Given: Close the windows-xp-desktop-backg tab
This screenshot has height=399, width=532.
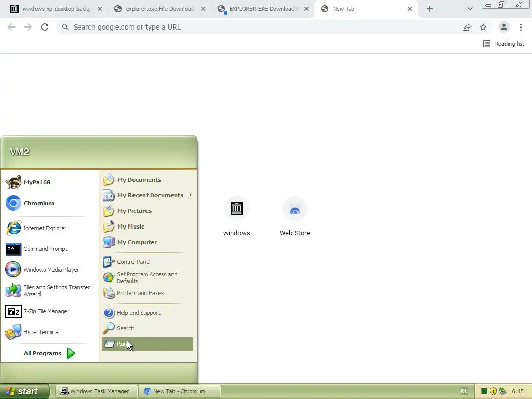Looking at the screenshot, I should 100,9.
